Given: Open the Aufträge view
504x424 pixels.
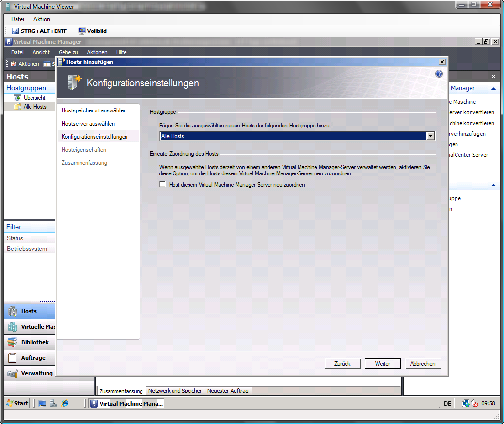Looking at the screenshot, I should pyautogui.click(x=30, y=358).
